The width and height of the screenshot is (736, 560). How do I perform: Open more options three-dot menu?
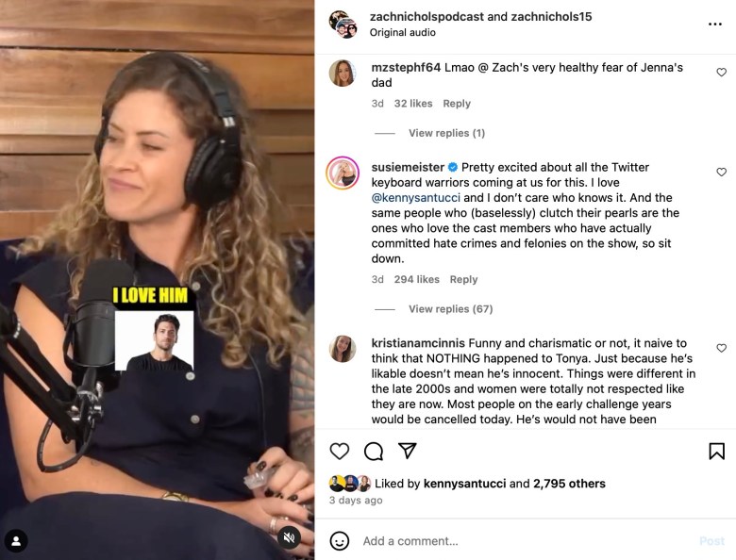point(715,24)
